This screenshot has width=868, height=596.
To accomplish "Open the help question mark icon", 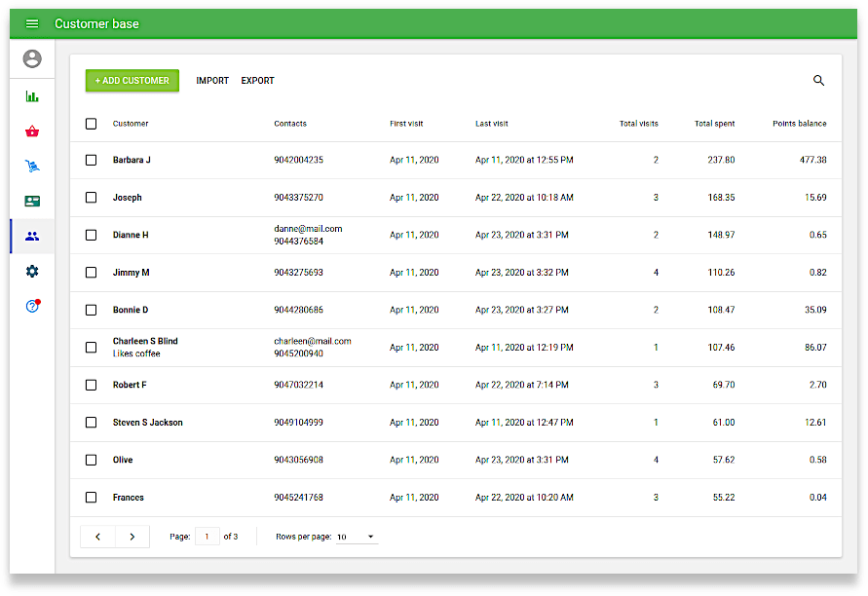I will (x=32, y=306).
